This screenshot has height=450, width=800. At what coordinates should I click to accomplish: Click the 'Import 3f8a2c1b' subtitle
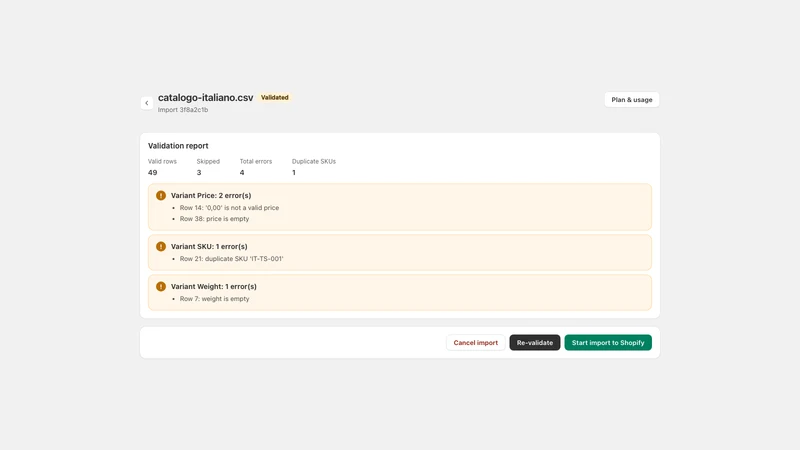point(183,110)
